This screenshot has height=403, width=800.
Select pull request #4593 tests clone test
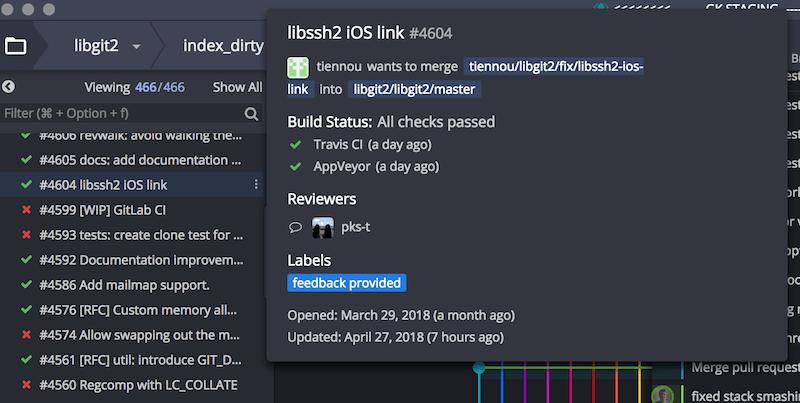click(x=132, y=235)
